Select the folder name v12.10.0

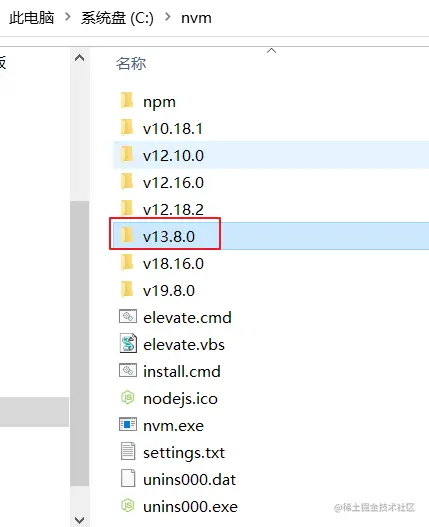(x=173, y=156)
